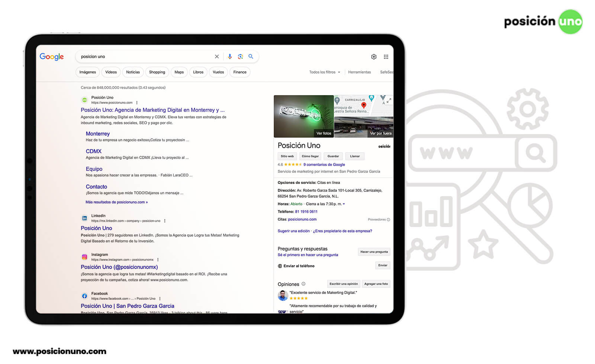
Task: Click the Escribir una opinión button
Action: [x=343, y=284]
